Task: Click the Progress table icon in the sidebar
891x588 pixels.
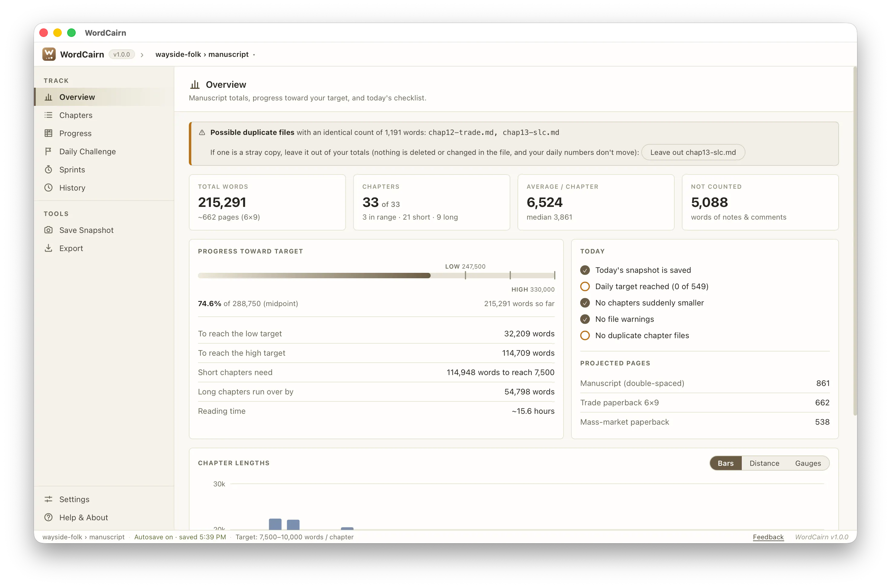Action: click(48, 133)
